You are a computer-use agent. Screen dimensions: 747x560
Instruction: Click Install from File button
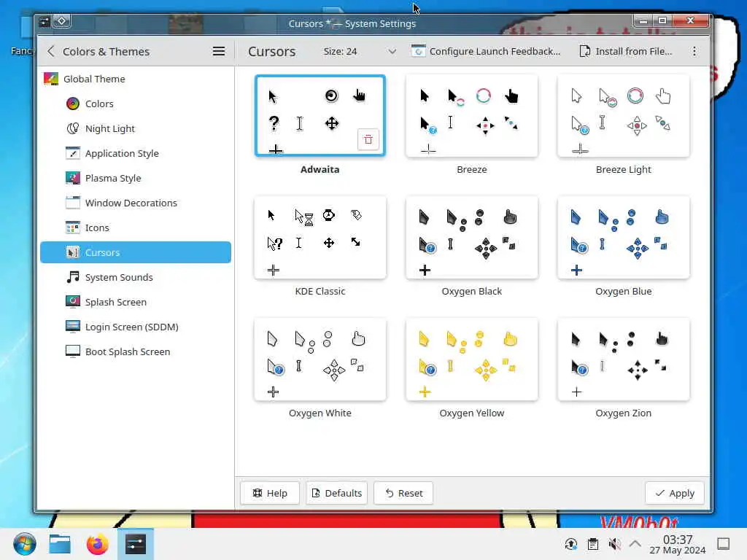626,52
